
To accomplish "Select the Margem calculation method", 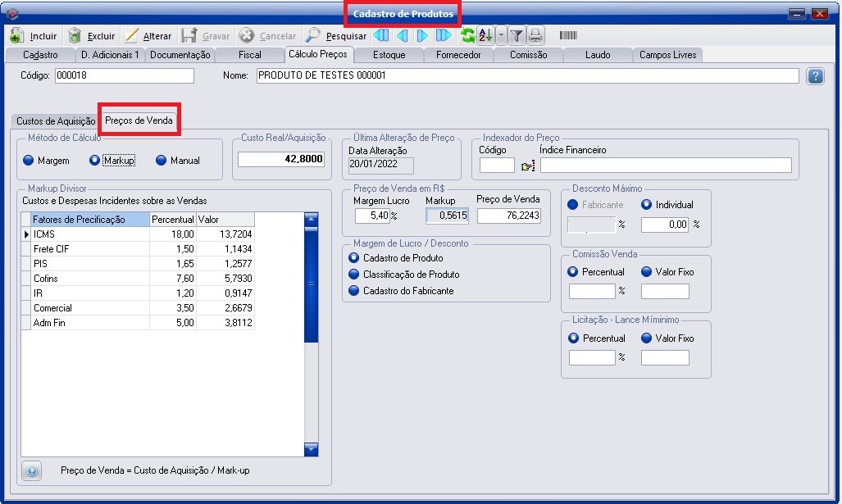I will tap(29, 161).
